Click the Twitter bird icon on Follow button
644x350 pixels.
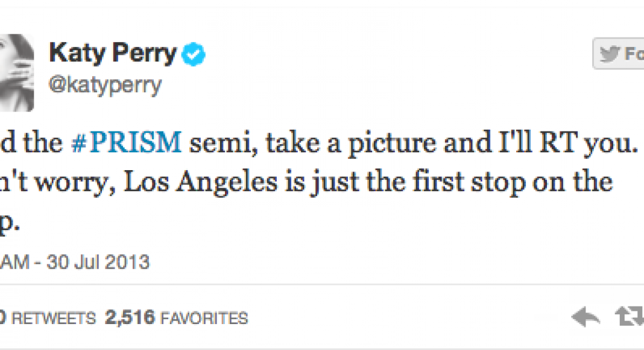611,54
